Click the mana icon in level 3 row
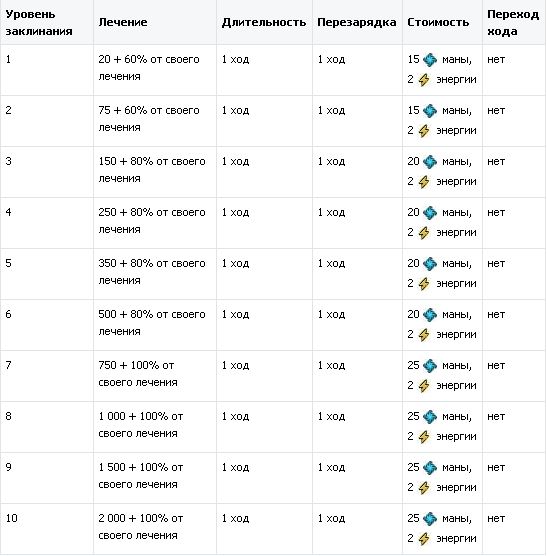Viewport: 547px width, 556px height. coord(430,162)
